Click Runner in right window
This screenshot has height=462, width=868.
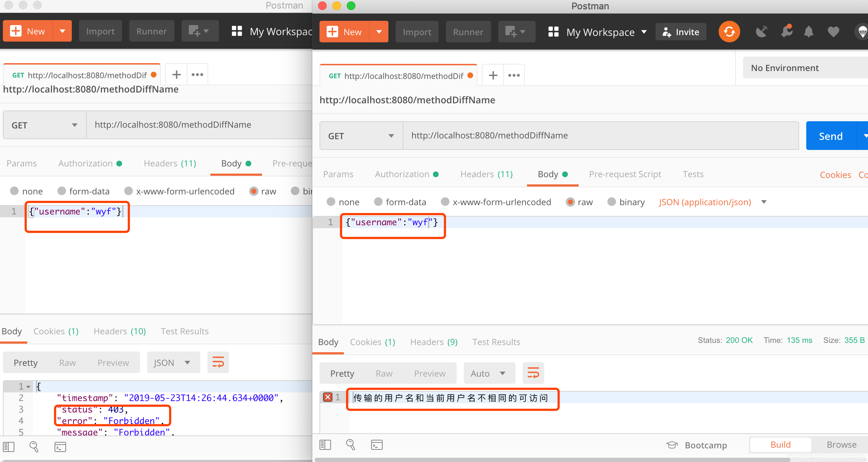coord(468,32)
